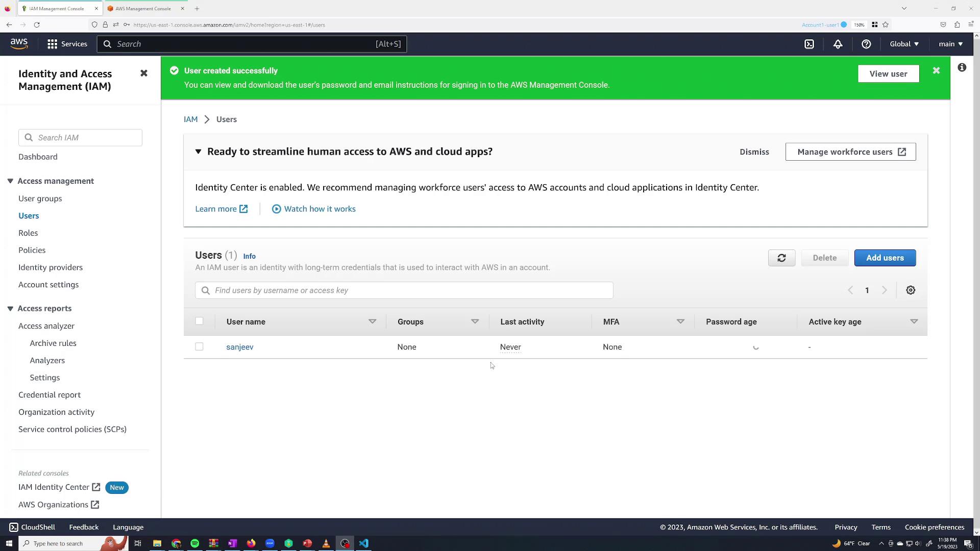Collapse the Access management section
Viewport: 980px width, 551px height.
tap(10, 181)
